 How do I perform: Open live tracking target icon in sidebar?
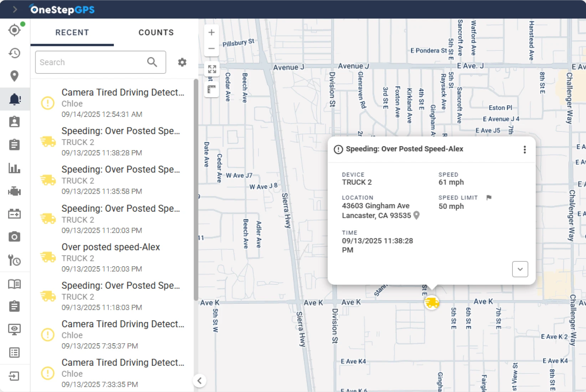pyautogui.click(x=15, y=30)
